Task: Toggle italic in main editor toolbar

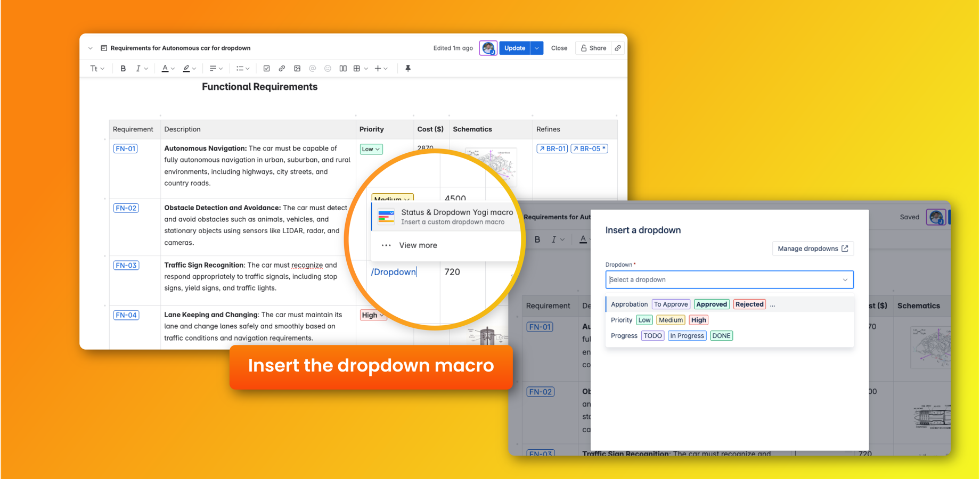Action: [x=138, y=69]
